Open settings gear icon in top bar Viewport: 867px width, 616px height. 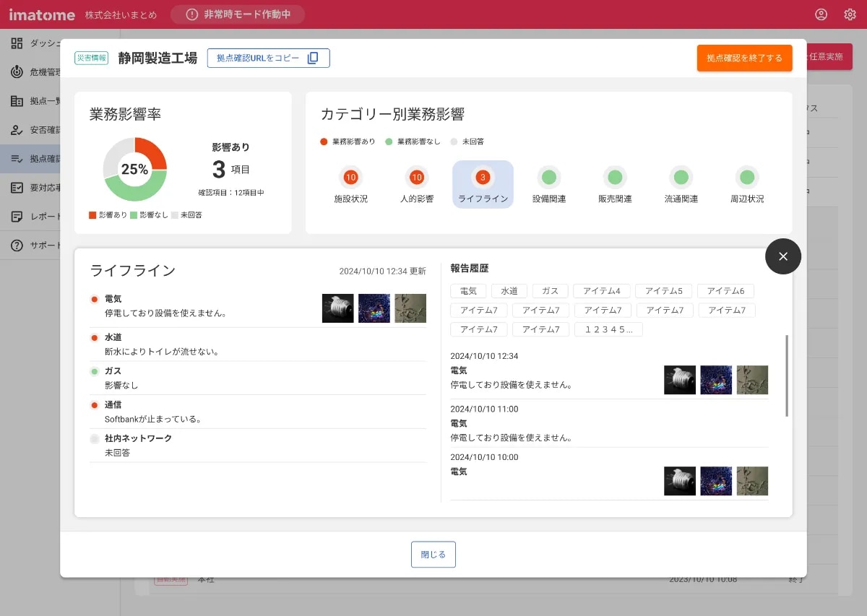(850, 14)
